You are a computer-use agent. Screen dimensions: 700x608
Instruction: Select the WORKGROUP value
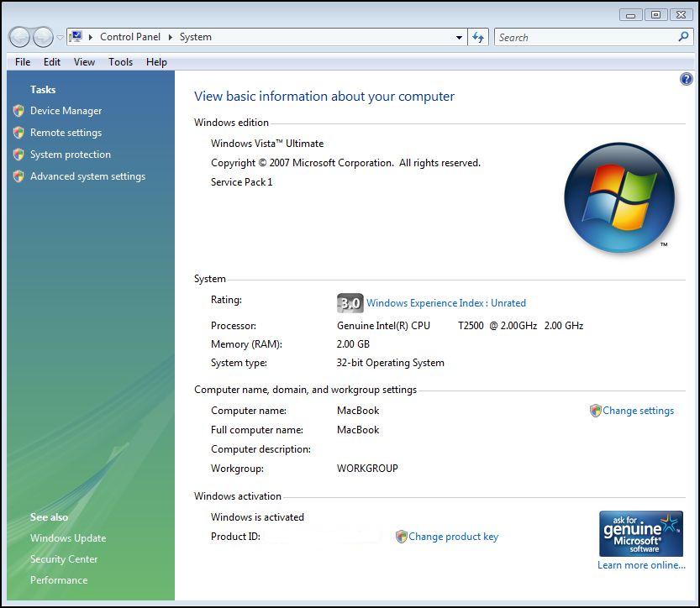coord(367,469)
